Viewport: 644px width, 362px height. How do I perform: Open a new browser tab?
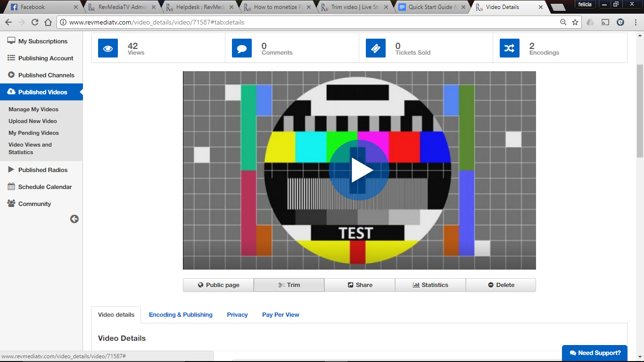[x=558, y=8]
